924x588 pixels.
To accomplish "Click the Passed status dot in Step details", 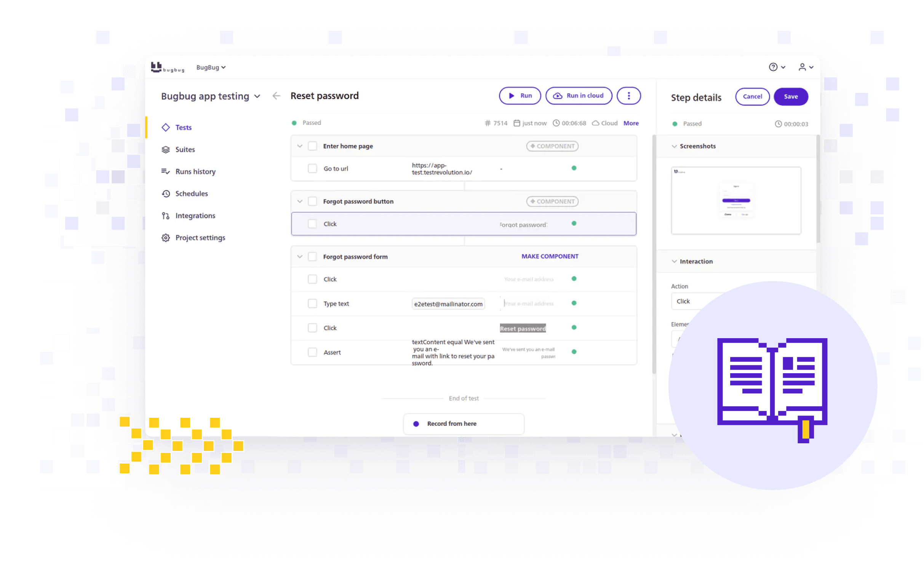I will [675, 124].
